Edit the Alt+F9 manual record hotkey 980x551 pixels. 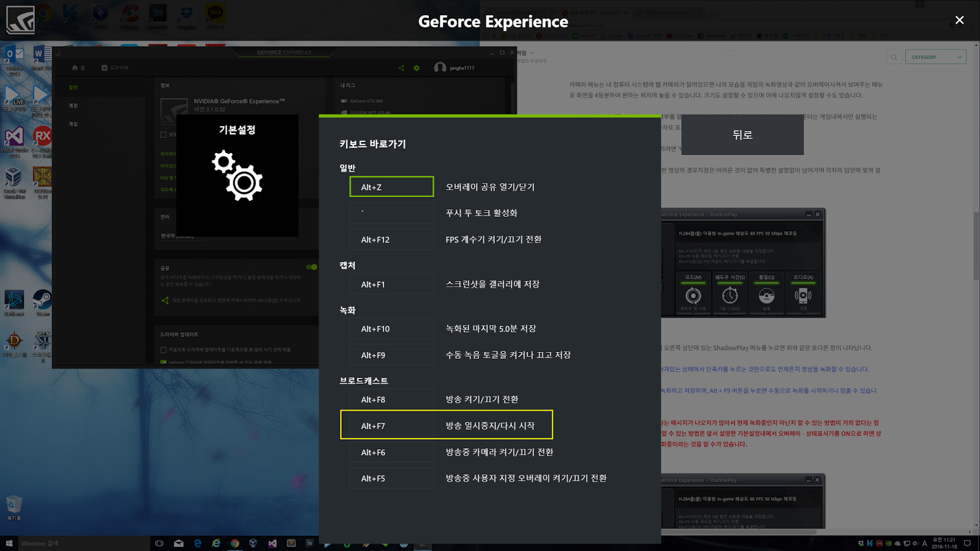tap(391, 355)
